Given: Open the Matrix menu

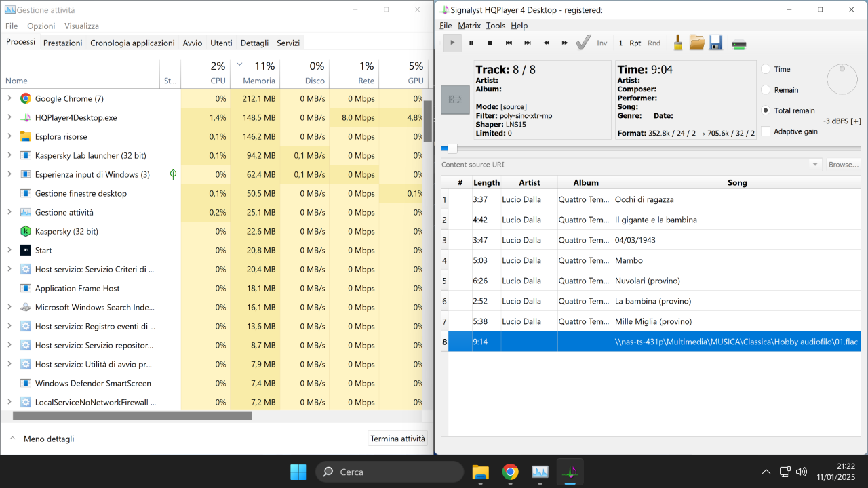Looking at the screenshot, I should click(x=469, y=26).
